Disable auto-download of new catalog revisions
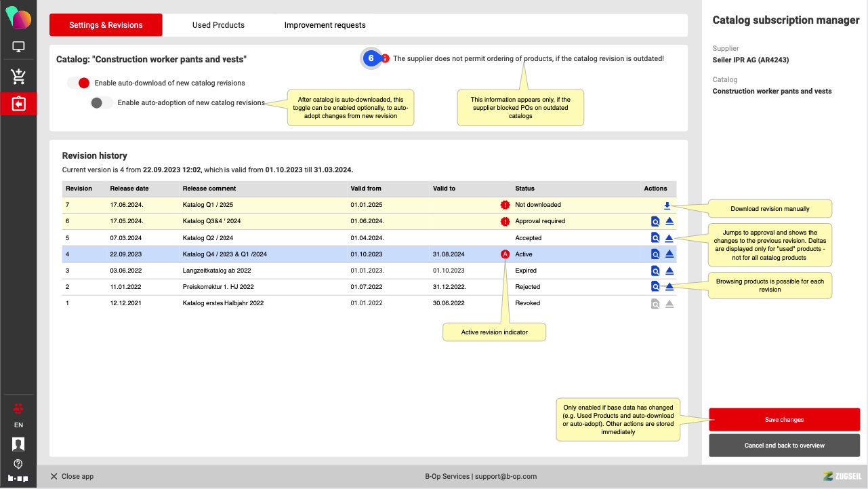 79,83
